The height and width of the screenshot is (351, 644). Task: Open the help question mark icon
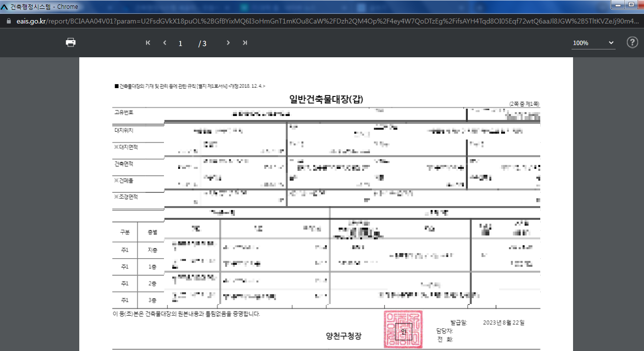632,43
